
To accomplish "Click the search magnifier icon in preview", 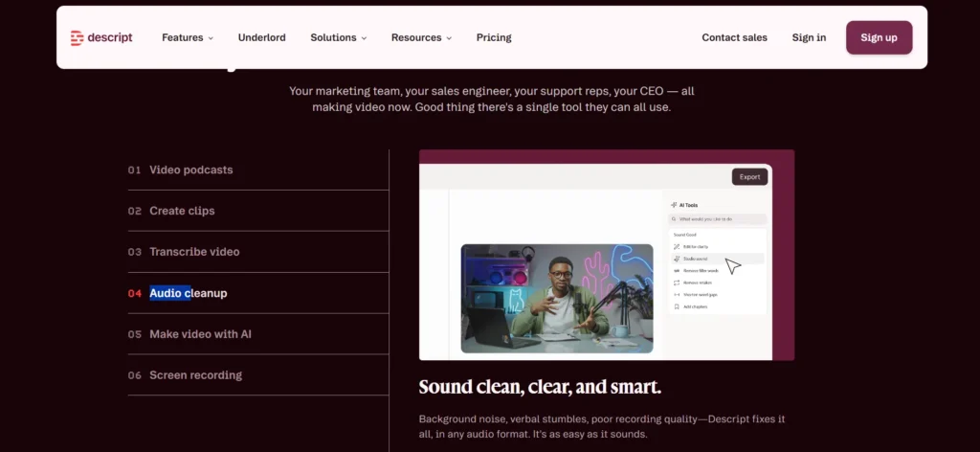I will (x=674, y=219).
